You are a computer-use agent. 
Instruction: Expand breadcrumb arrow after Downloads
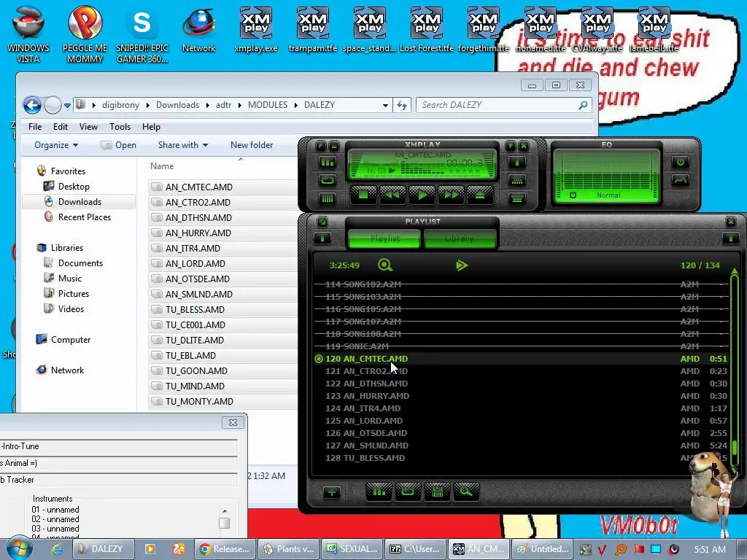click(x=208, y=105)
